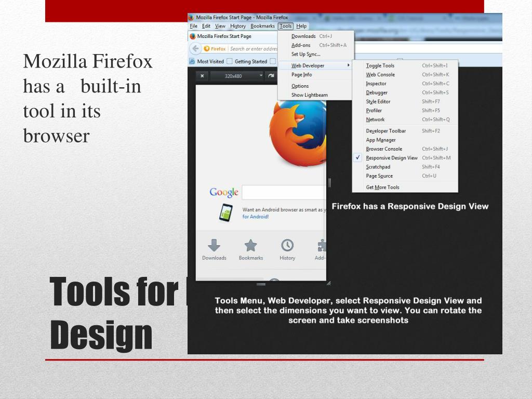532x399 pixels.
Task: Click the Bookmarks star icon
Action: pyautogui.click(x=251, y=245)
